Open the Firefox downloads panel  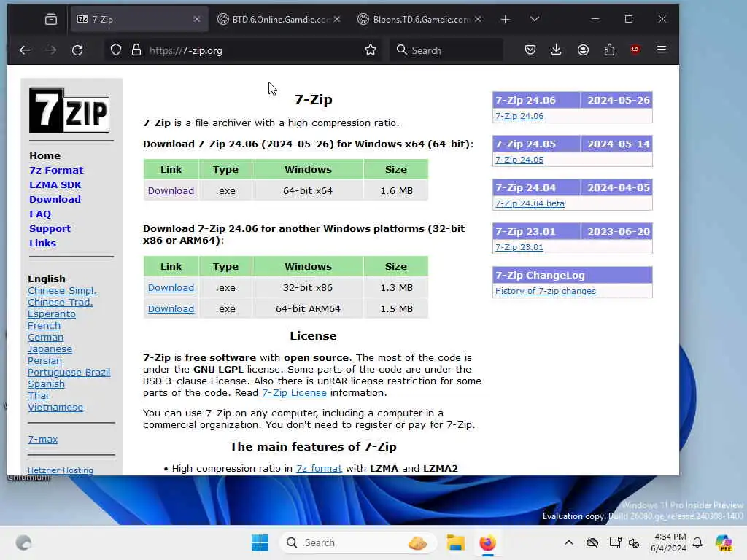pyautogui.click(x=556, y=50)
